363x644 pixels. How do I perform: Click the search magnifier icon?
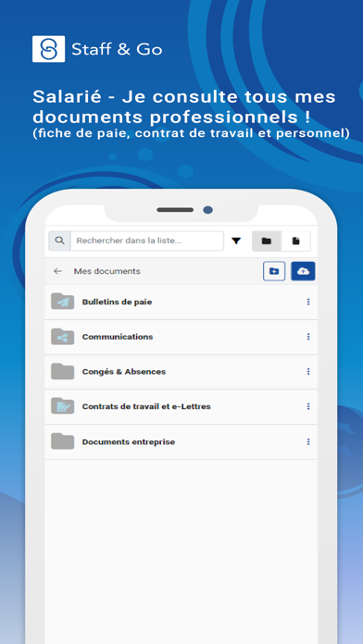point(59,241)
